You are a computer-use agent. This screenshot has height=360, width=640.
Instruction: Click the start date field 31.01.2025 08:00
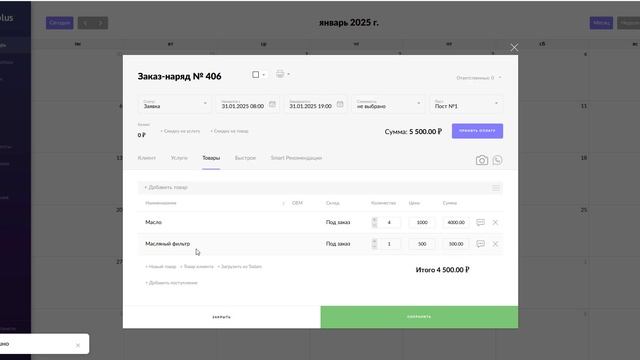(x=248, y=104)
